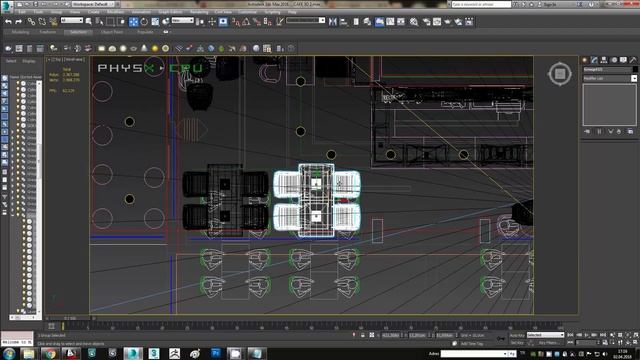
Task: Open Select by Name dialog
Action: click(x=99, y=22)
